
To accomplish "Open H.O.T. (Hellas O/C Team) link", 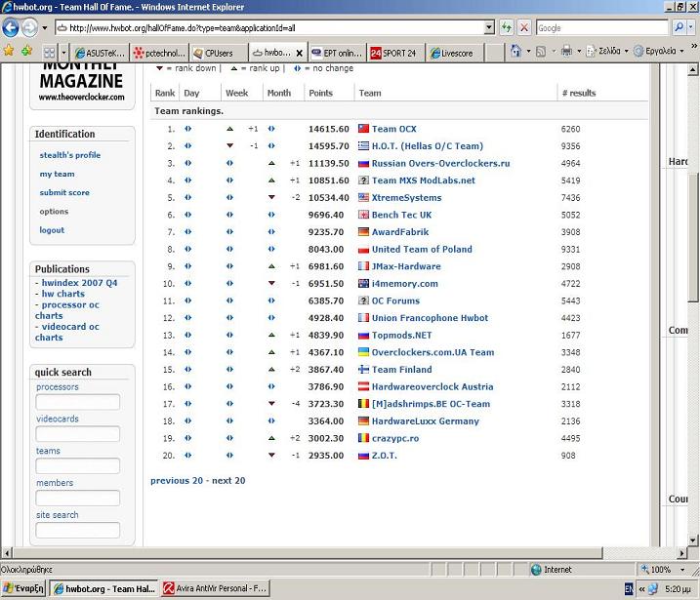I will [428, 146].
